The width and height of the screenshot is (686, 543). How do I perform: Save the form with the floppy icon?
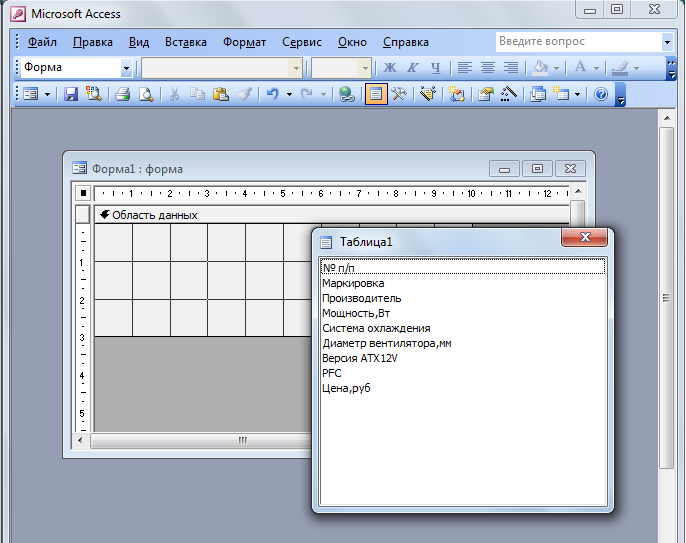tap(71, 94)
